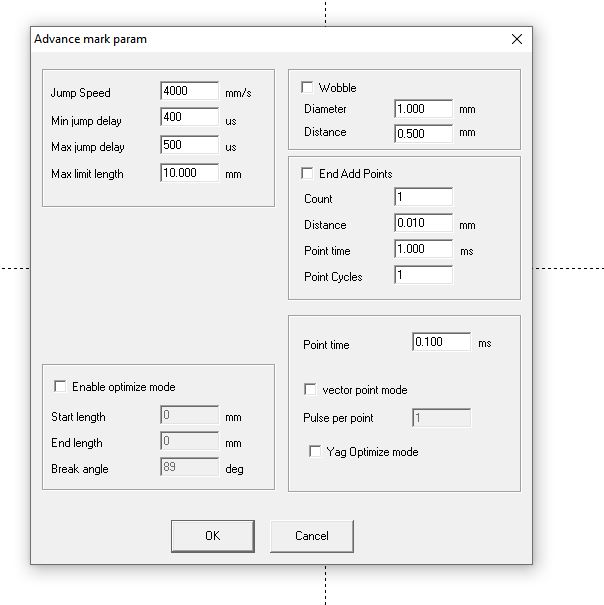
Task: Focus the Max jump delay field
Action: tap(188, 146)
